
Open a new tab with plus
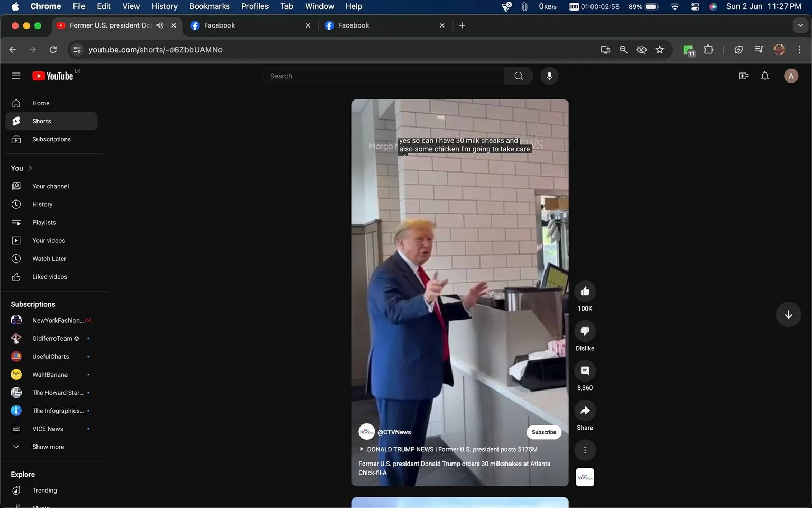(462, 25)
